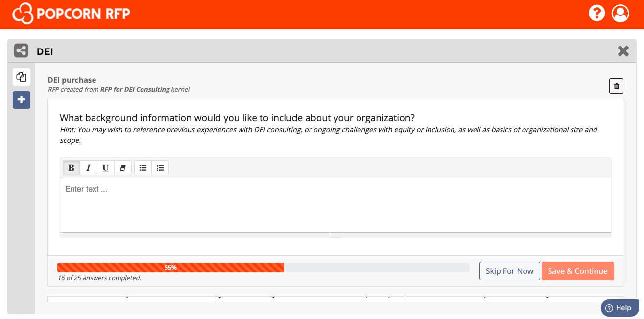
Task: Close the DEI panel with X
Action: (x=623, y=51)
